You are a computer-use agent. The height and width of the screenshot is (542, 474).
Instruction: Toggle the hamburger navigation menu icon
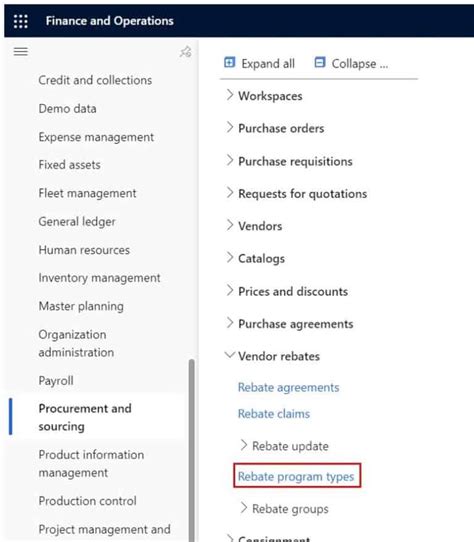click(21, 52)
